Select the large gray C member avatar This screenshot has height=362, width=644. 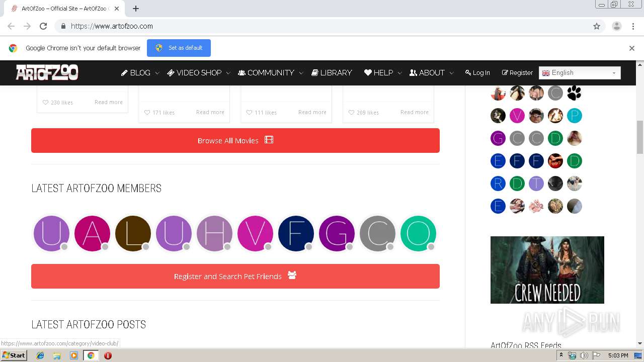pyautogui.click(x=377, y=233)
